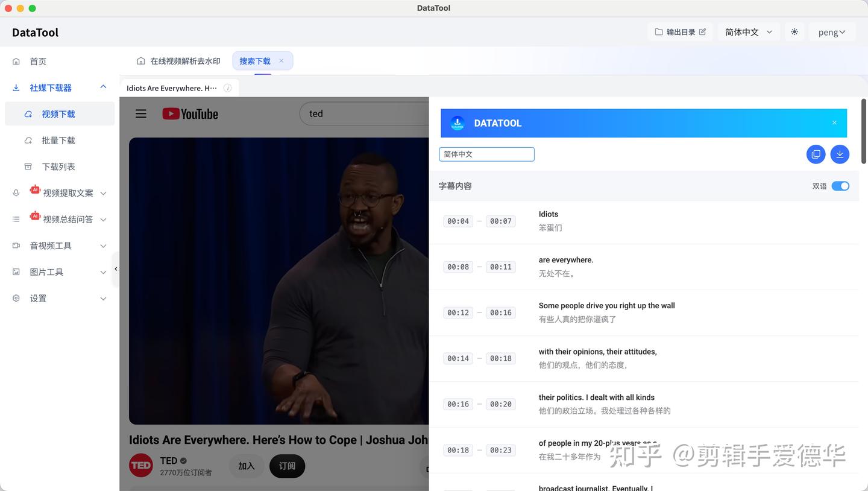
Task: Click the 订阅 subscribe button
Action: click(287, 466)
